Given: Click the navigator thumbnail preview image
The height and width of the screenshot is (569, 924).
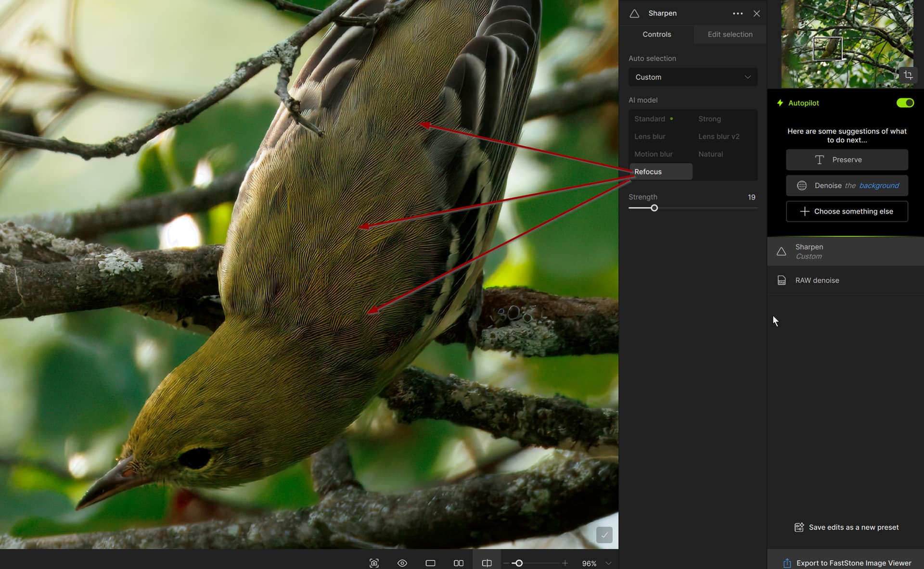Looking at the screenshot, I should tap(847, 43).
